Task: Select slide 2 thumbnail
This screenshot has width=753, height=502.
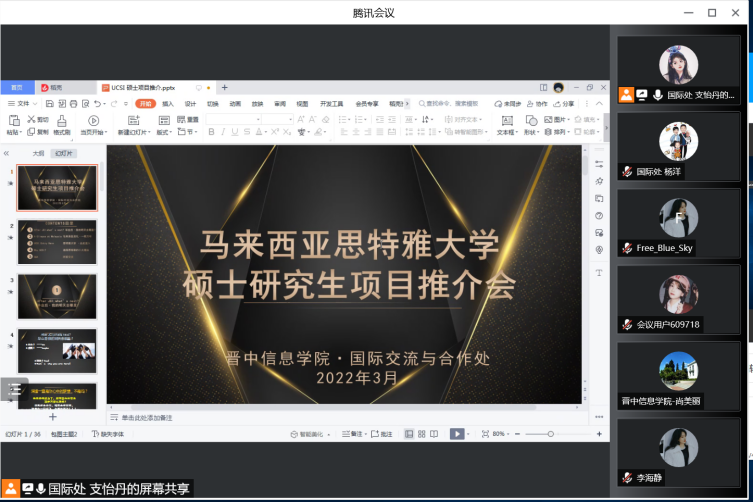Action: click(x=57, y=241)
